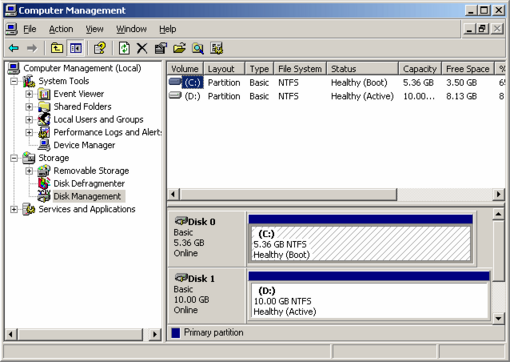This screenshot has width=510, height=362.
Task: Open the Help menu
Action: 168,29
